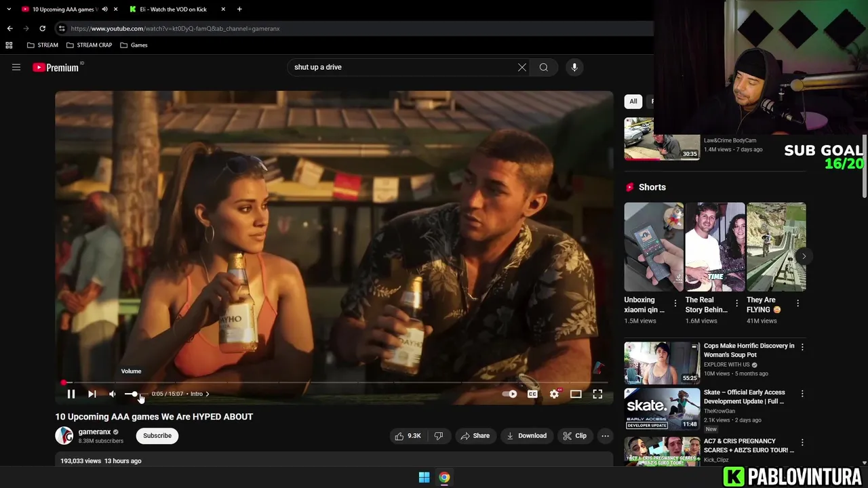Viewport: 868px width, 488px height.
Task: Expand the Intro chapter chevron
Action: pyautogui.click(x=207, y=394)
